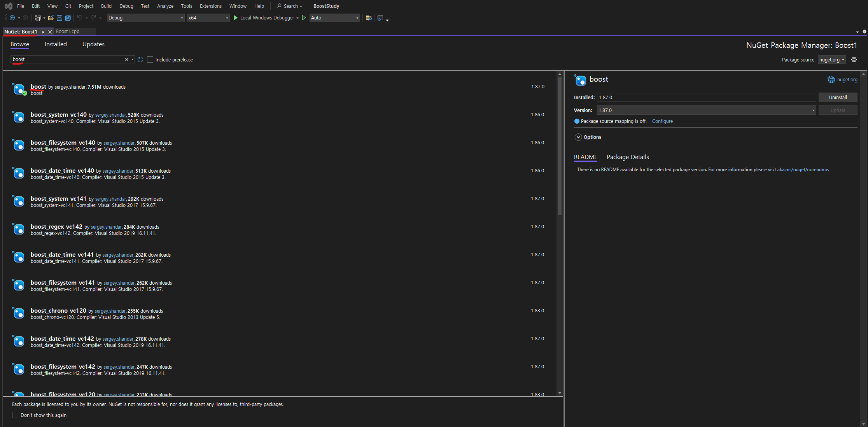This screenshot has height=427, width=868.
Task: Click the New Project toolbar icon
Action: pos(38,18)
